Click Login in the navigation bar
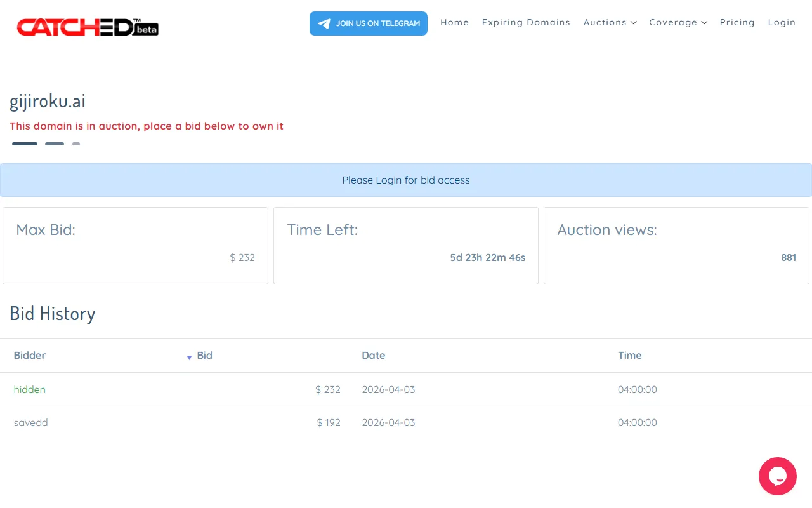812x508 pixels. point(782,22)
